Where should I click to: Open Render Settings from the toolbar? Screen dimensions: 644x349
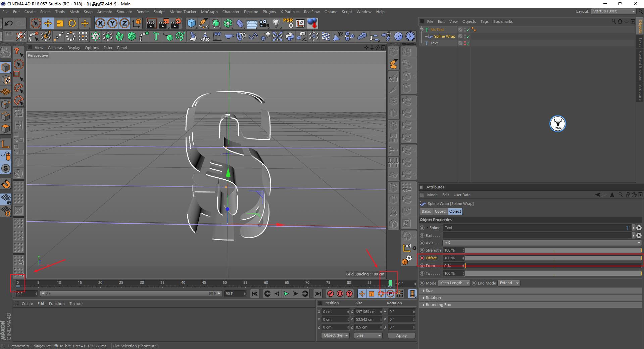click(176, 23)
